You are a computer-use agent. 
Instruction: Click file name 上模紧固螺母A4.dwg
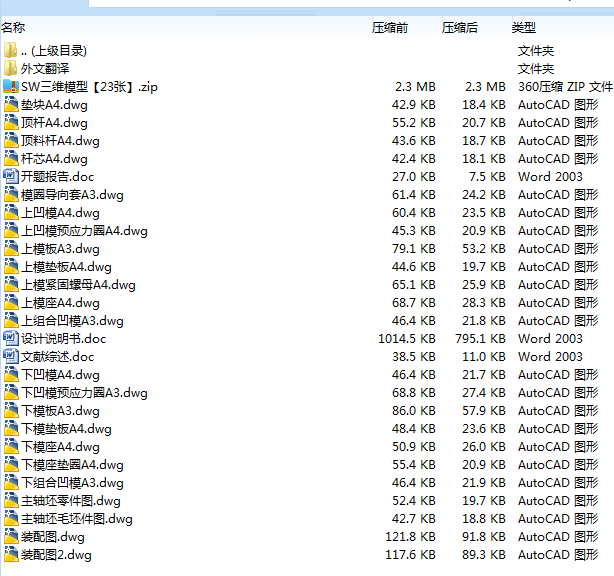coord(78,285)
